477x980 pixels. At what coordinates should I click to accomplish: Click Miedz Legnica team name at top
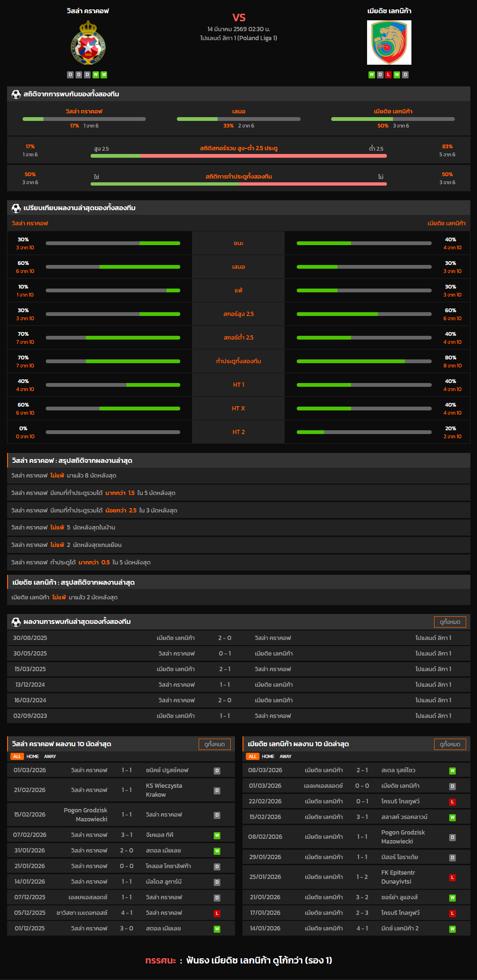coord(389,11)
